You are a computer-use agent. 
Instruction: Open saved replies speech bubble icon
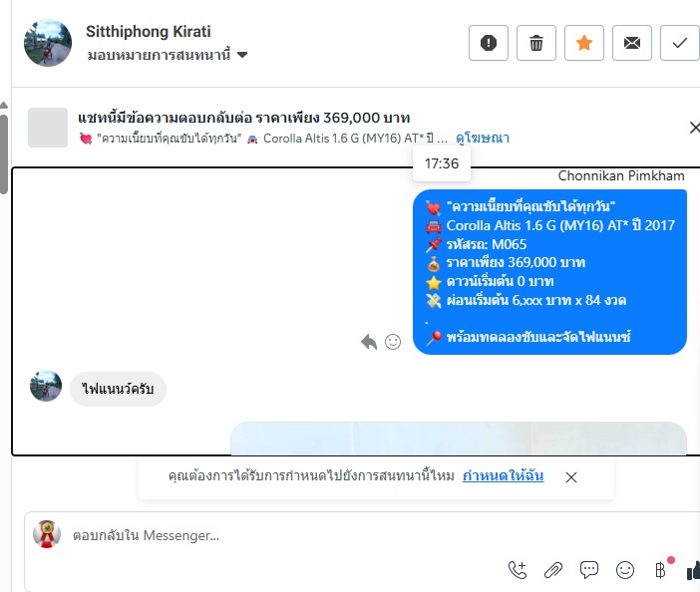click(589, 570)
